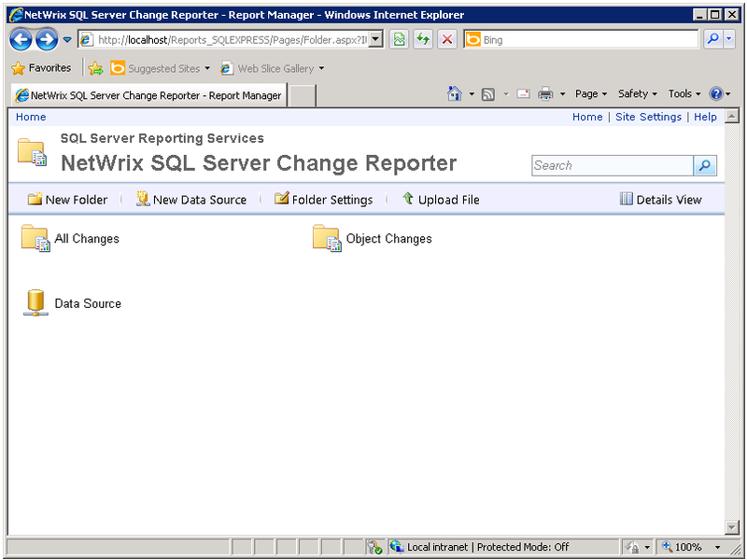Open the zoom level dropdown arrow
747x560 pixels.
717,547
